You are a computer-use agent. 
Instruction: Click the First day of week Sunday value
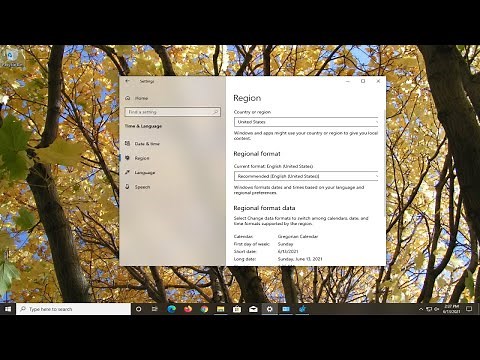point(285,244)
